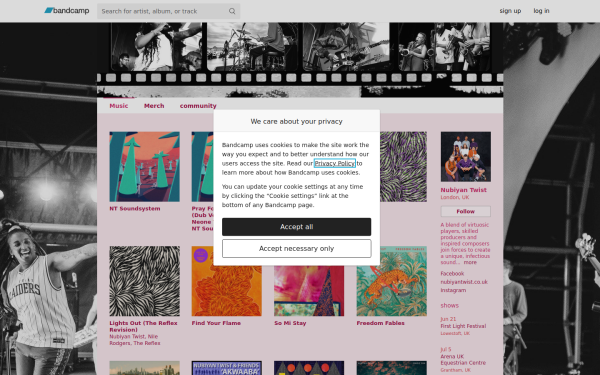
Task: Switch to the Music tab
Action: coord(119,106)
